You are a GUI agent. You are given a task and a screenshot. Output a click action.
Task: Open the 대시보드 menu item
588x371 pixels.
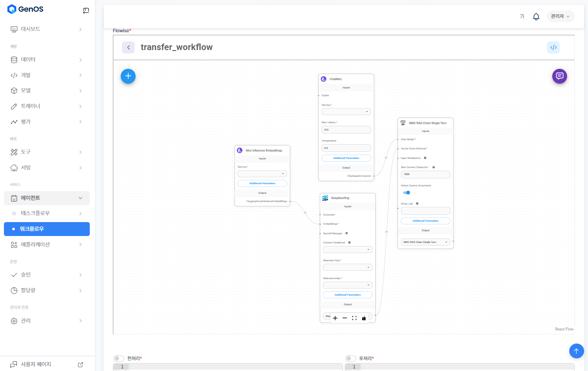(47, 29)
